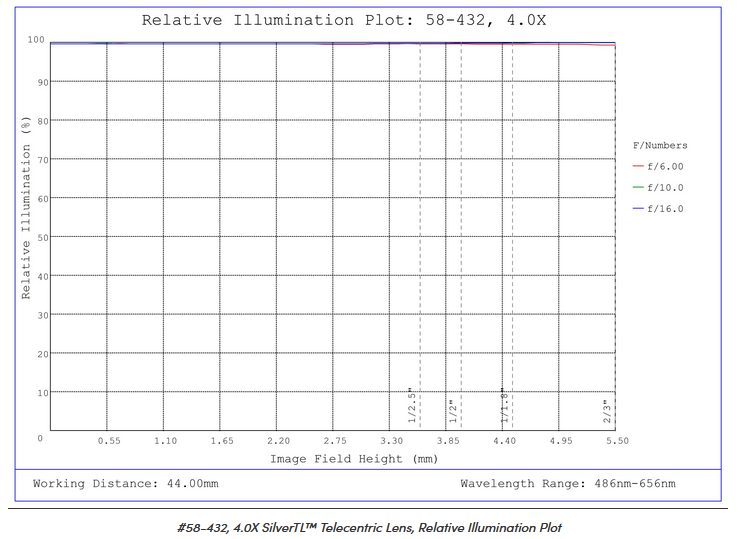The width and height of the screenshot is (748, 539).
Task: Click the red f/6.00 legend line
Action: 639,167
